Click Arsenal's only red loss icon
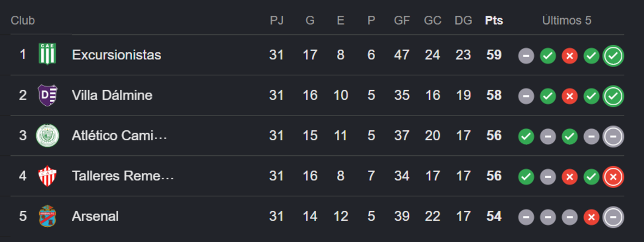The width and height of the screenshot is (644, 242). pos(591,217)
